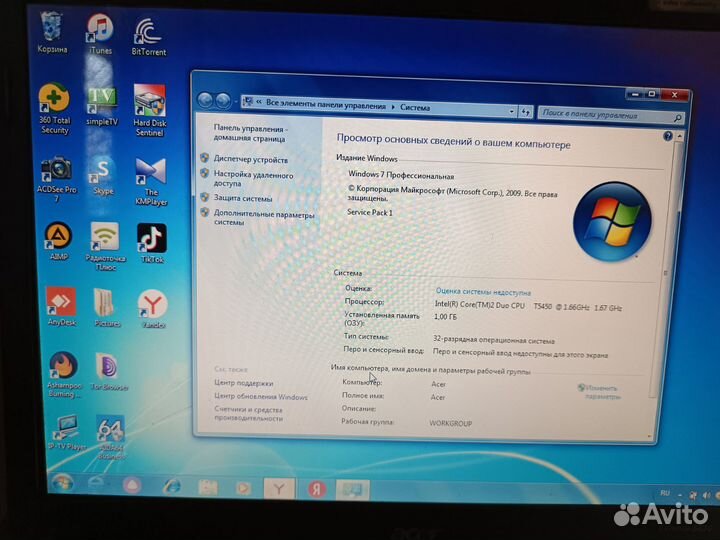Open Настройка удаленного доступа link
Image resolution: width=720 pixels, height=540 pixels.
coord(253,179)
